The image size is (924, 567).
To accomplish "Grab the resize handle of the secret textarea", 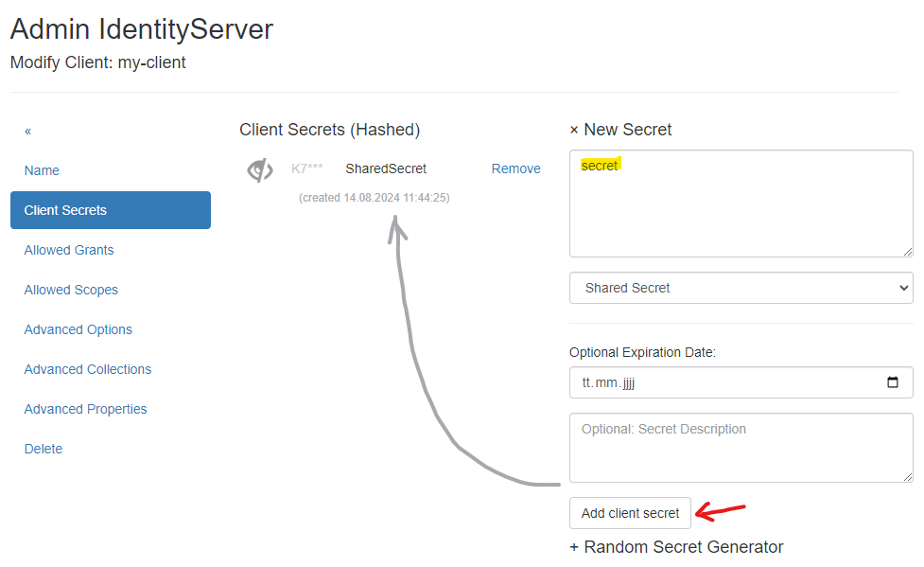I will click(908, 252).
